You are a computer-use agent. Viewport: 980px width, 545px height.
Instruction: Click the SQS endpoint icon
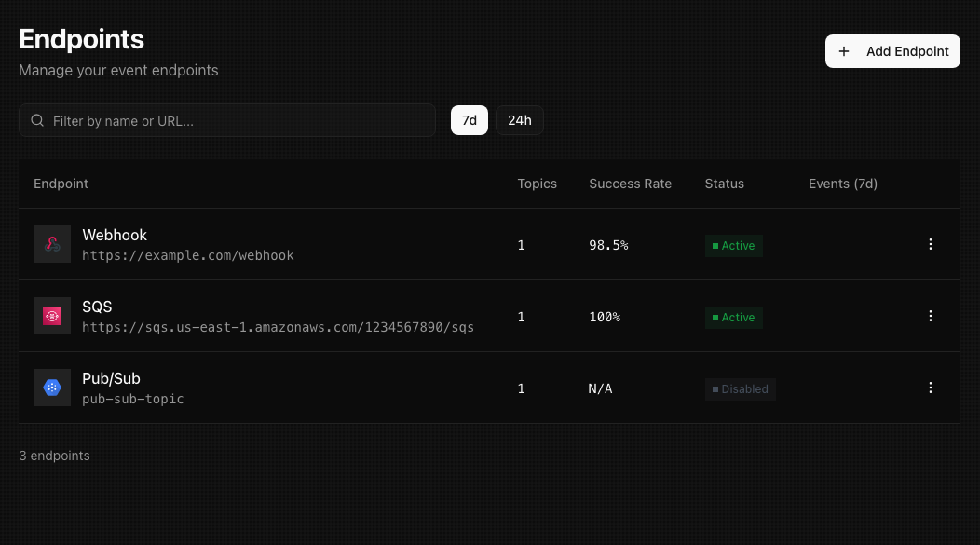pos(52,316)
